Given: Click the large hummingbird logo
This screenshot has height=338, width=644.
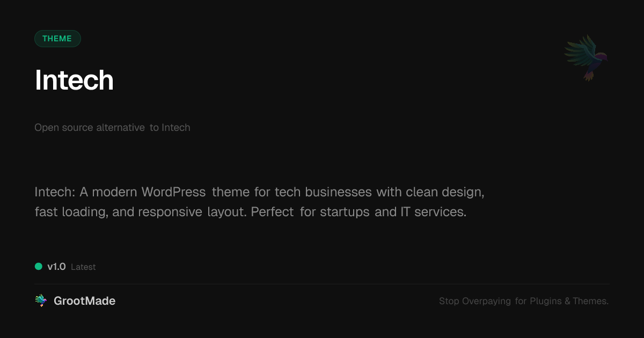Looking at the screenshot, I should pyautogui.click(x=586, y=57).
